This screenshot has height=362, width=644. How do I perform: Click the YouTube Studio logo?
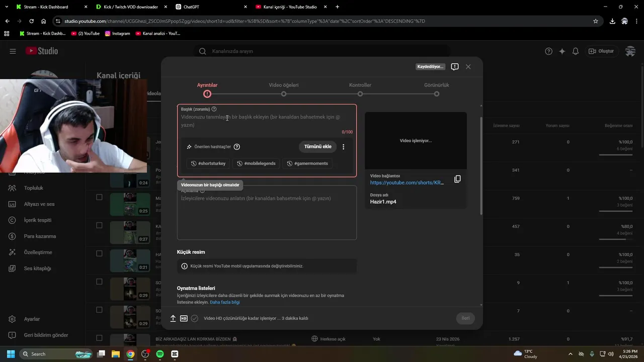click(42, 51)
